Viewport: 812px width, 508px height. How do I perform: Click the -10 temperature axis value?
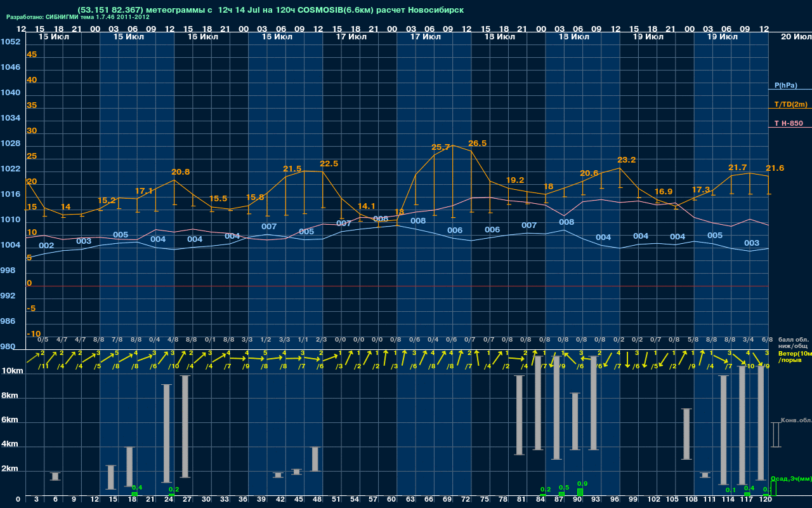pyautogui.click(x=34, y=333)
